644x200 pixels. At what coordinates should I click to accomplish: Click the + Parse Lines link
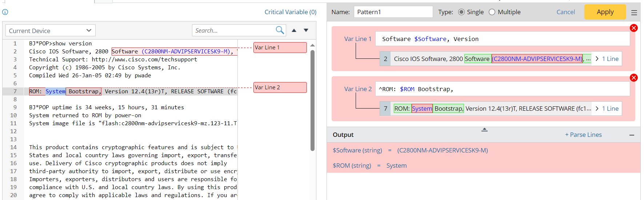pos(583,135)
